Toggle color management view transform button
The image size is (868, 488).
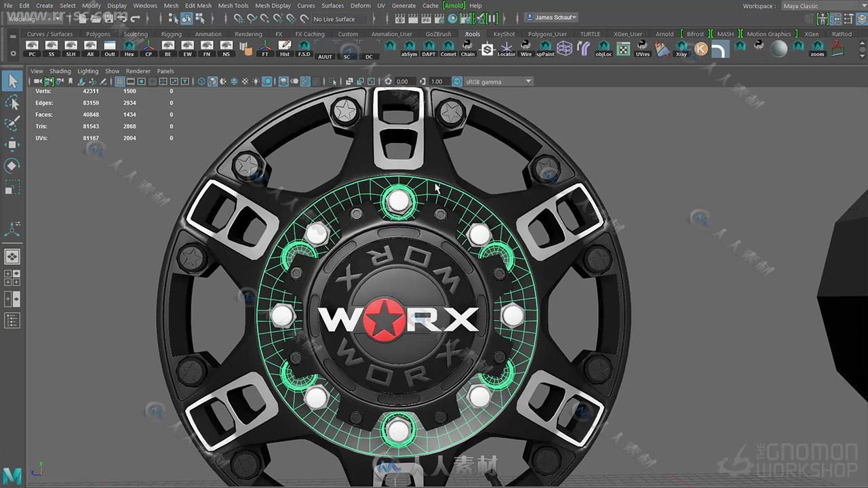[x=456, y=81]
